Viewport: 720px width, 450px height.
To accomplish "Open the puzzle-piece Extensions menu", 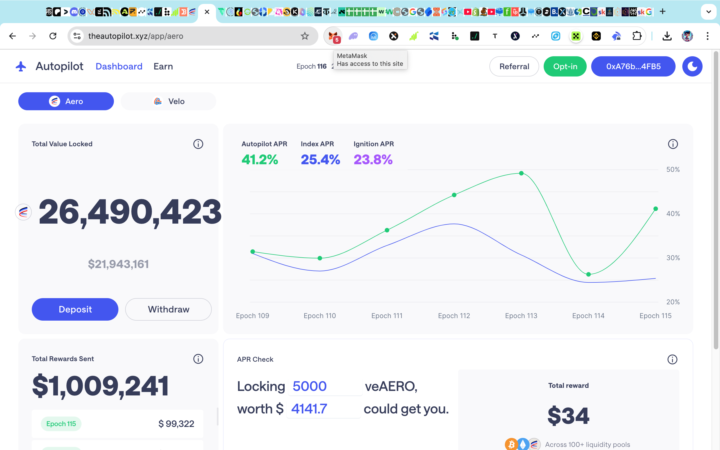I will click(636, 36).
